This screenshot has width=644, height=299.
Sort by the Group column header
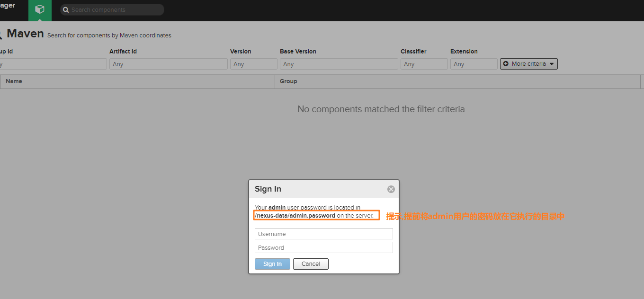coord(457,81)
